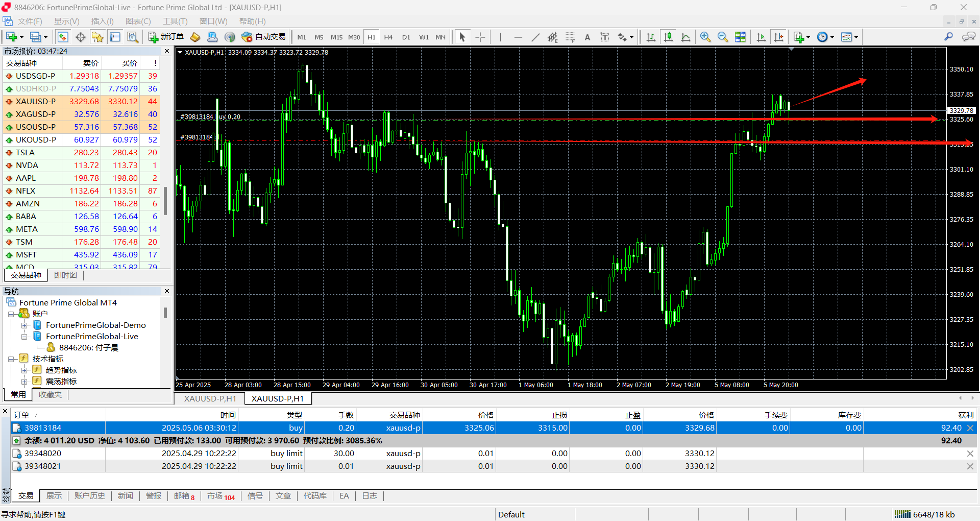Select the Crosshair cursor tool
This screenshot has width=980, height=521.
point(480,37)
